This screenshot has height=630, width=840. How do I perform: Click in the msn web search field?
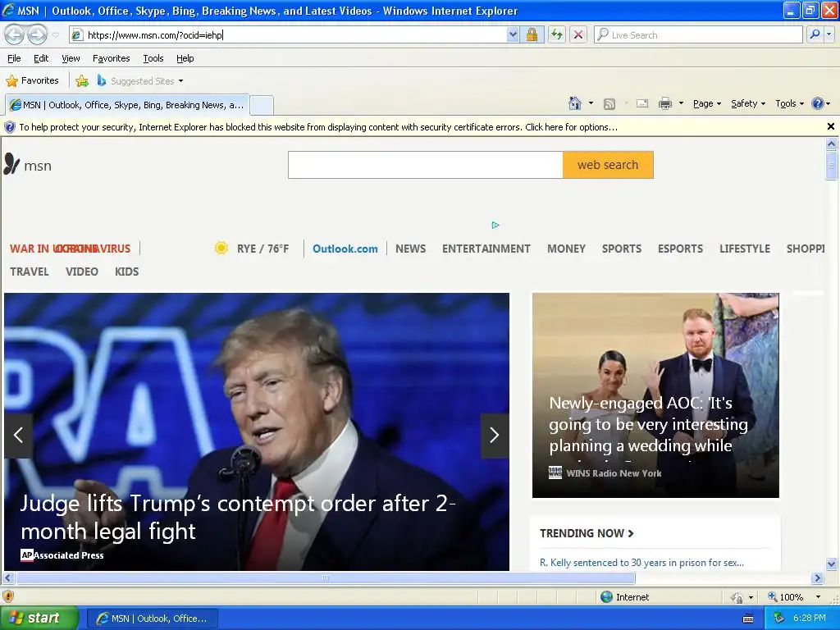point(426,165)
